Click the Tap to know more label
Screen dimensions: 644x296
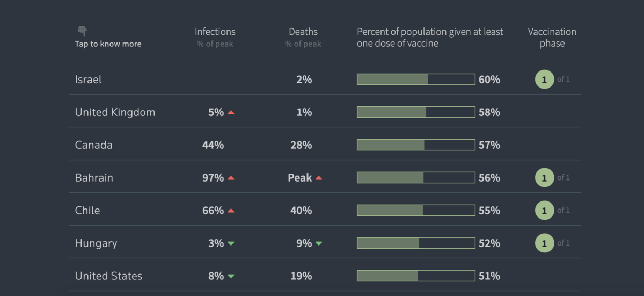(108, 44)
